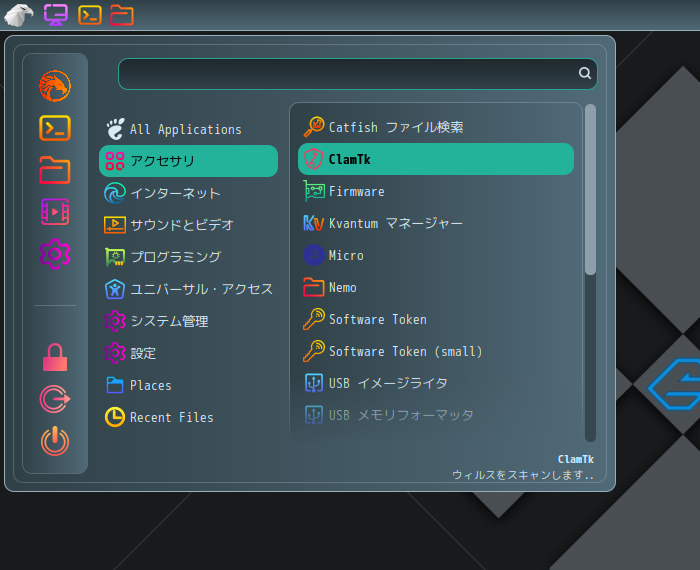
Task: Select the インターネット category
Action: 188,193
